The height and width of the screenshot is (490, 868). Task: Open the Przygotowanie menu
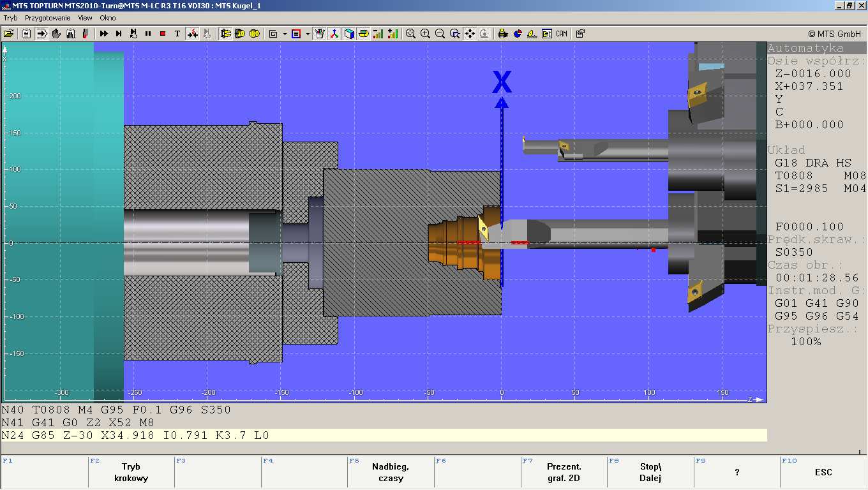tap(47, 18)
